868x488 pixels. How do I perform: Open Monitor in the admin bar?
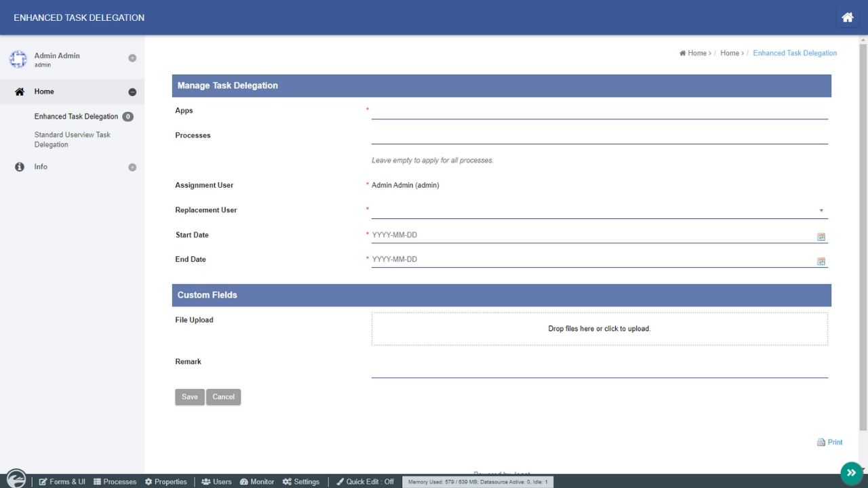(257, 482)
